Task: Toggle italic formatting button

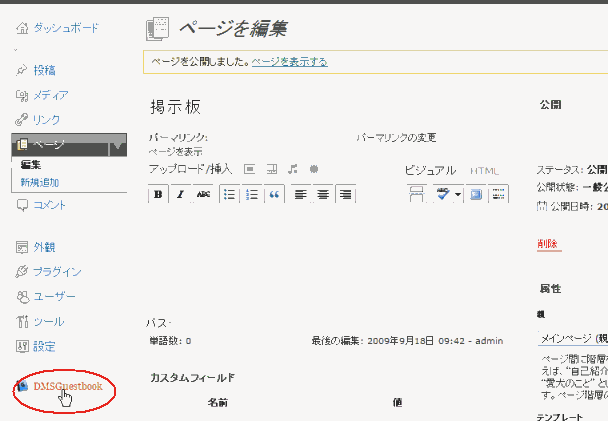Action: click(x=180, y=194)
